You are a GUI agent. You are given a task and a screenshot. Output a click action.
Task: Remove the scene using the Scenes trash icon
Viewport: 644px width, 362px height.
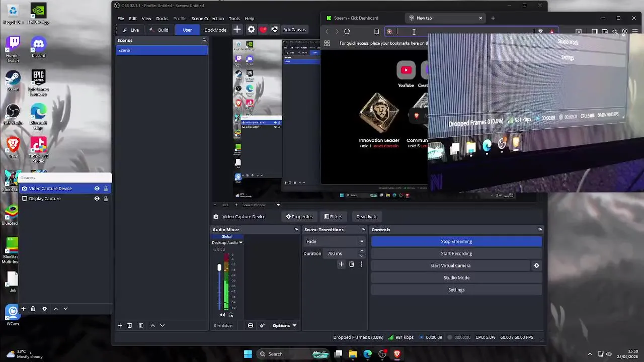tap(129, 325)
